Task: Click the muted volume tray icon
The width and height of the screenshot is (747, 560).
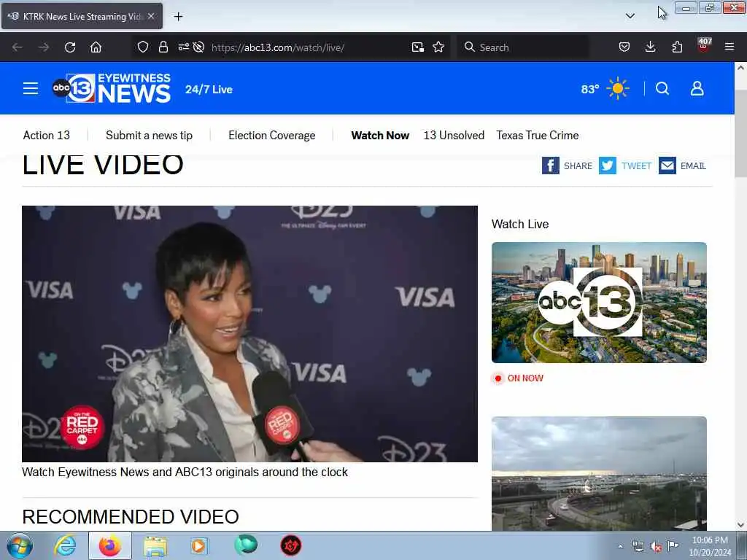Action: click(656, 546)
